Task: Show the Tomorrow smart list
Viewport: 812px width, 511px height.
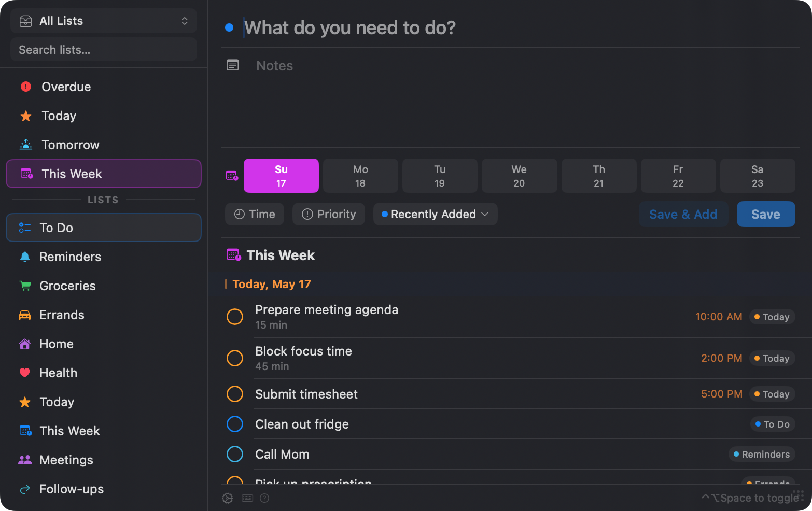Action: coord(104,145)
